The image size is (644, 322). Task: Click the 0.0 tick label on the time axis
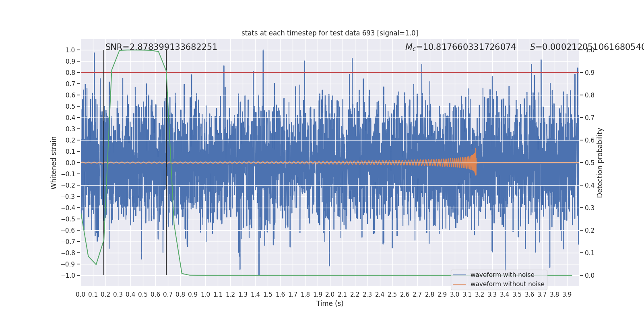(80, 295)
